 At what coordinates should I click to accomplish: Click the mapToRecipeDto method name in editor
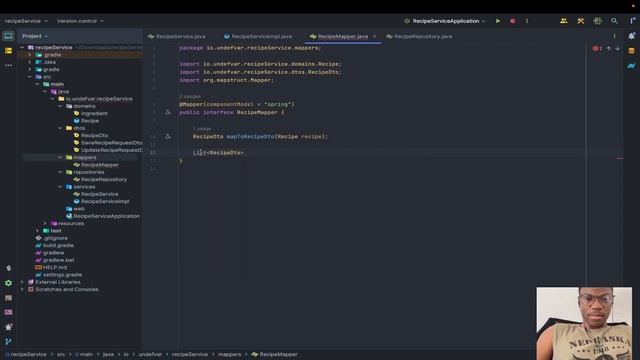coord(250,136)
